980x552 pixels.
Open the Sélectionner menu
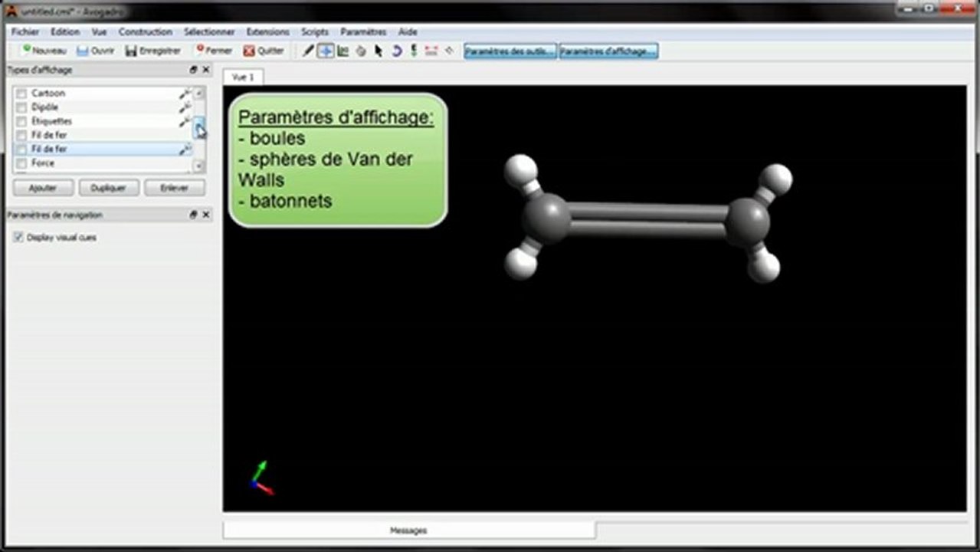[x=209, y=32]
